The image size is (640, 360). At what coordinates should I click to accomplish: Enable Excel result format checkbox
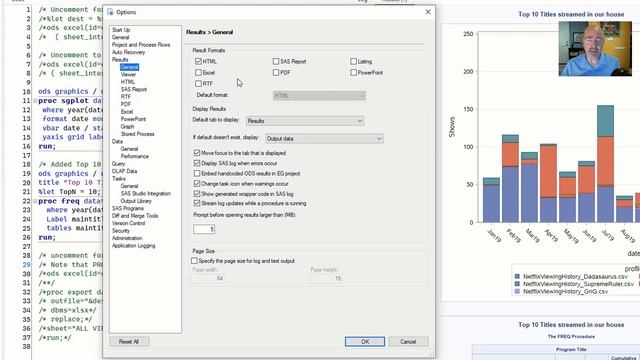(x=198, y=72)
